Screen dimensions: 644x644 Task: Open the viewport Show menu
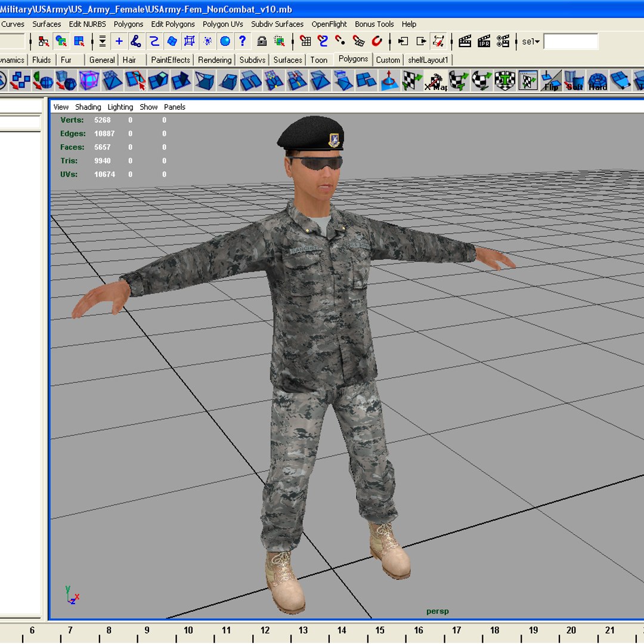148,107
